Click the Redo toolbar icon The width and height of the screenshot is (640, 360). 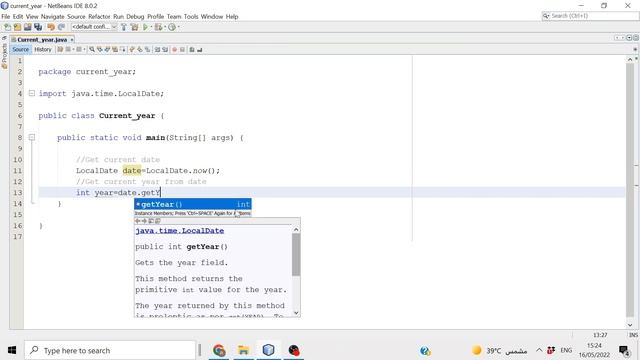tap(61, 27)
